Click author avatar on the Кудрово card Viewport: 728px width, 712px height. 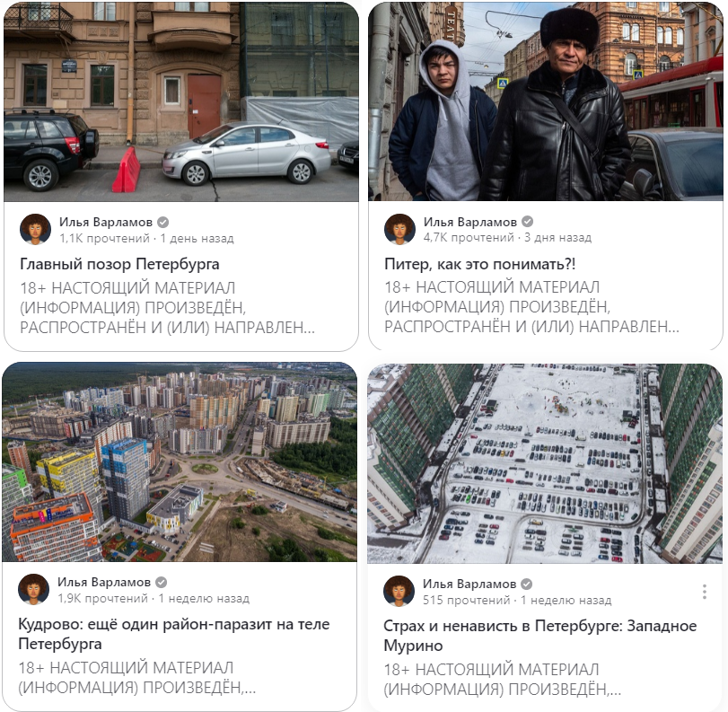click(34, 589)
